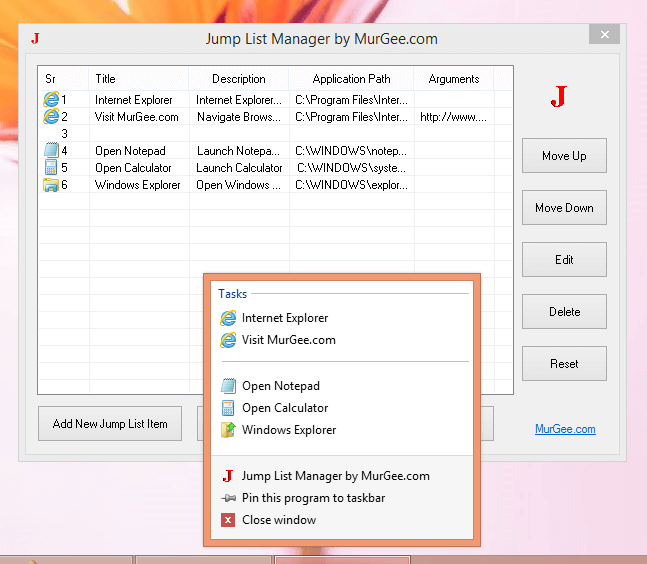Screen dimensions: 647x564
Task: Click Add New Jump List Item button
Action: point(110,424)
